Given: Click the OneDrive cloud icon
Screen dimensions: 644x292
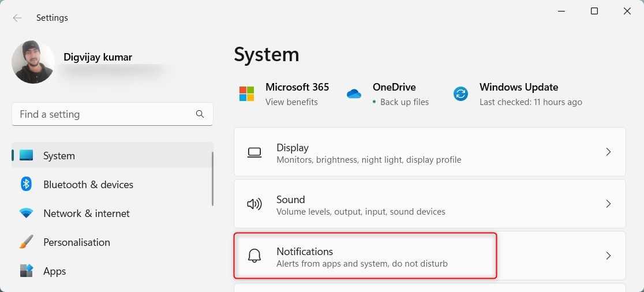Looking at the screenshot, I should 354,94.
